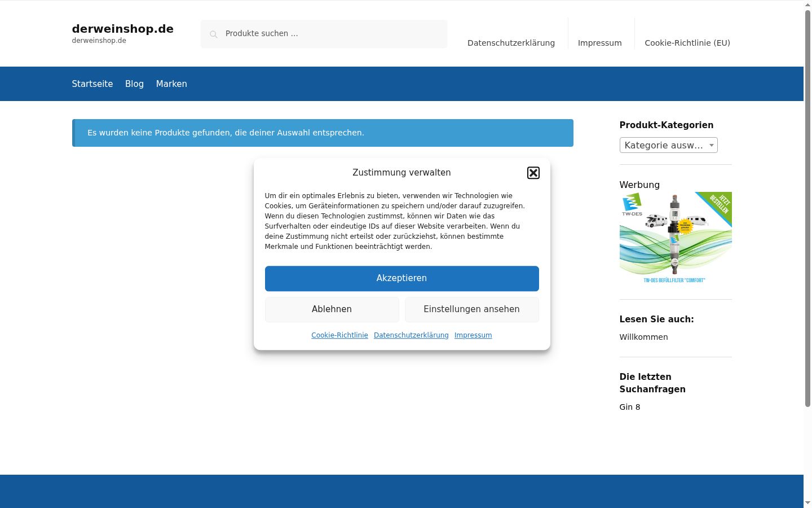Go to Startseite
812x508 pixels.
(92, 84)
